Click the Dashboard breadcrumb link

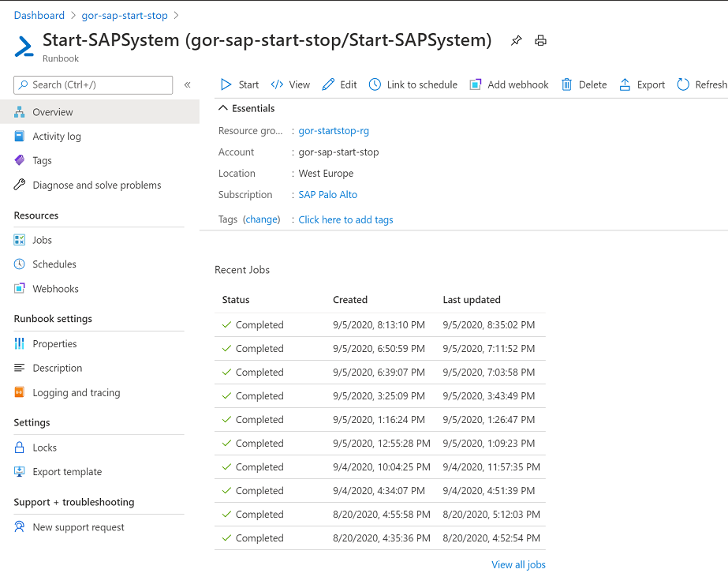pyautogui.click(x=39, y=16)
